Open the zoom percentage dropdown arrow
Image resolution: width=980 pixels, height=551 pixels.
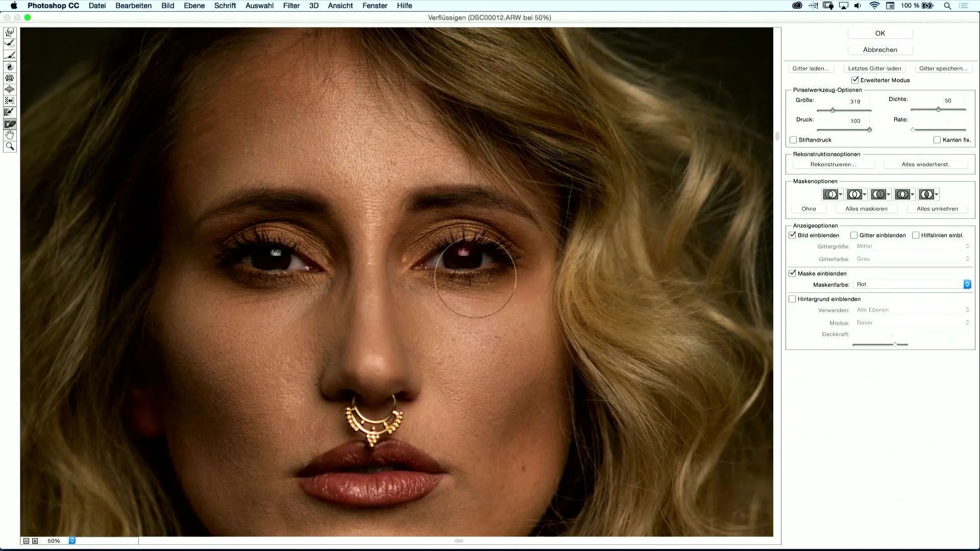72,541
